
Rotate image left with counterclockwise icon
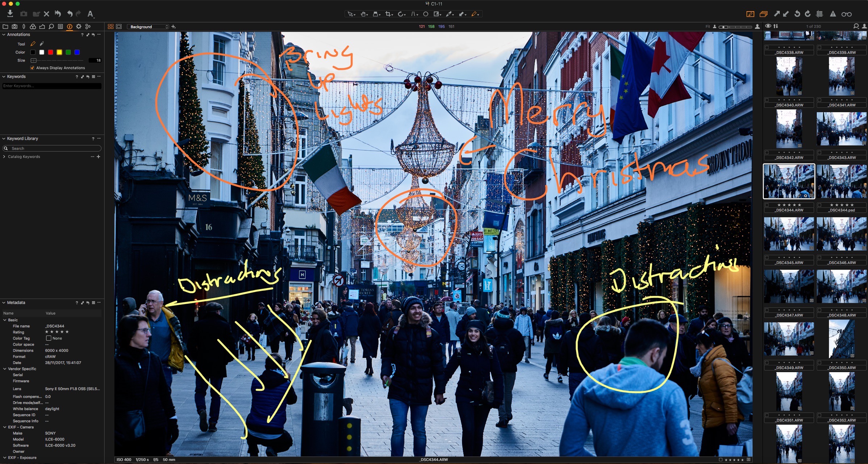click(x=797, y=14)
